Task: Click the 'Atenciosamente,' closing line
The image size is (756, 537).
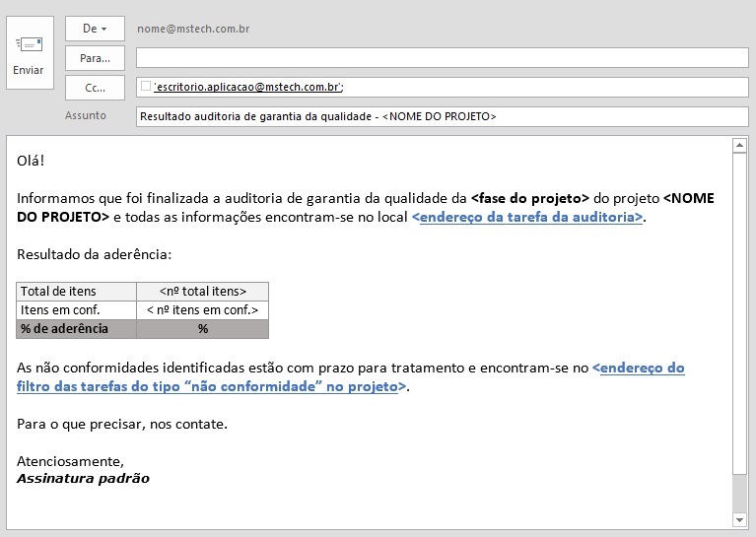Action: (70, 461)
